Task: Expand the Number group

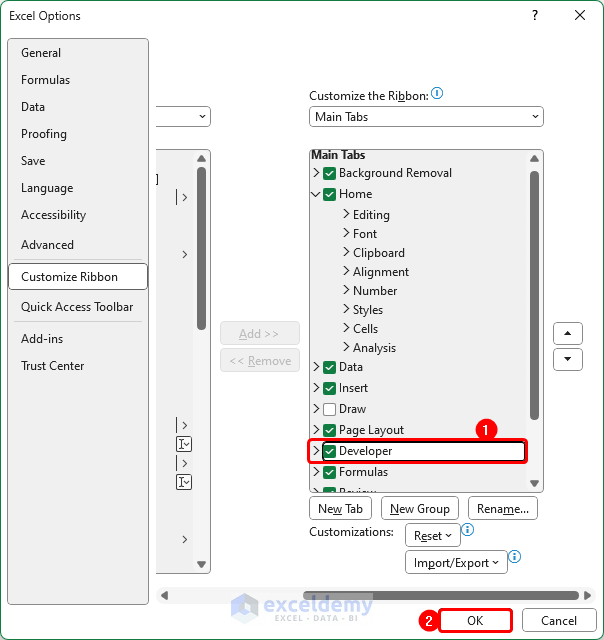Action: pyautogui.click(x=346, y=290)
